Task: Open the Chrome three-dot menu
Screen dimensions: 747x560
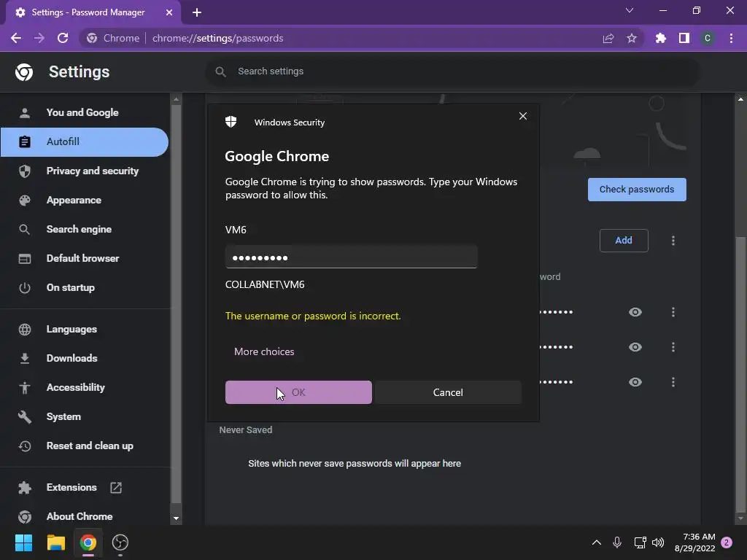Action: [x=731, y=38]
